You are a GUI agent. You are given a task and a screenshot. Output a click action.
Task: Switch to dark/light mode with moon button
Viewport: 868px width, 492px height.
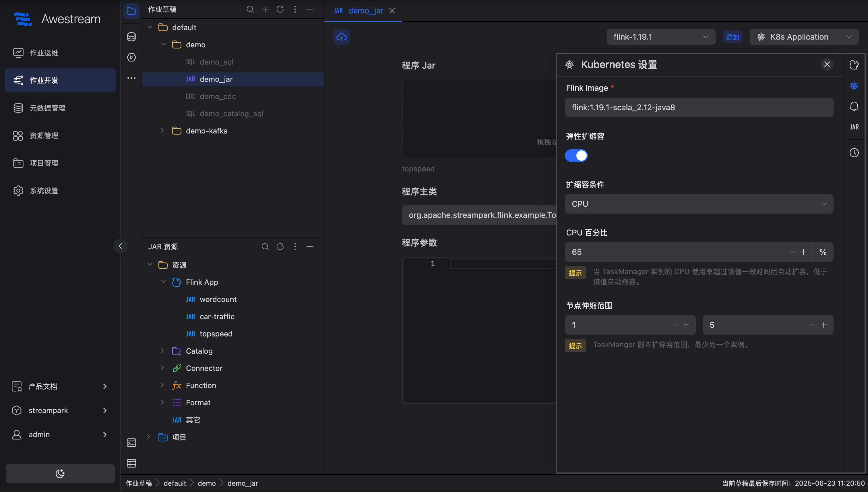click(60, 473)
